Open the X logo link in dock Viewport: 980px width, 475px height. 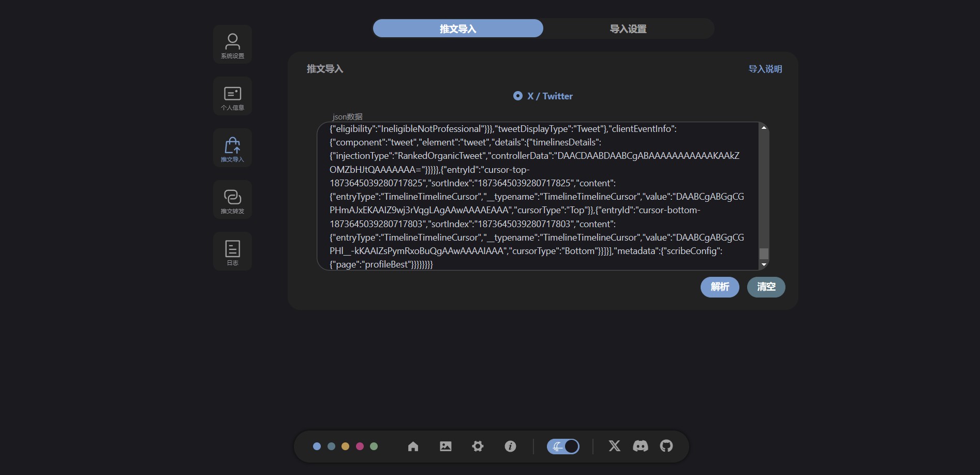tap(614, 446)
